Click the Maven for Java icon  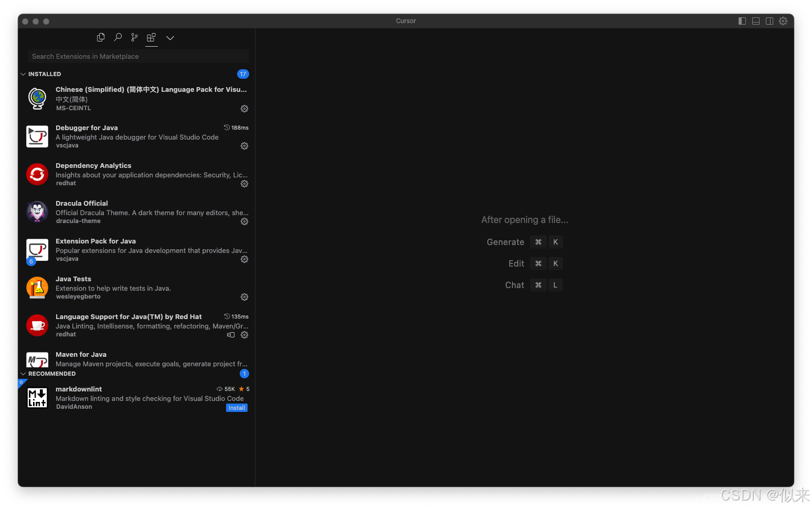click(37, 360)
